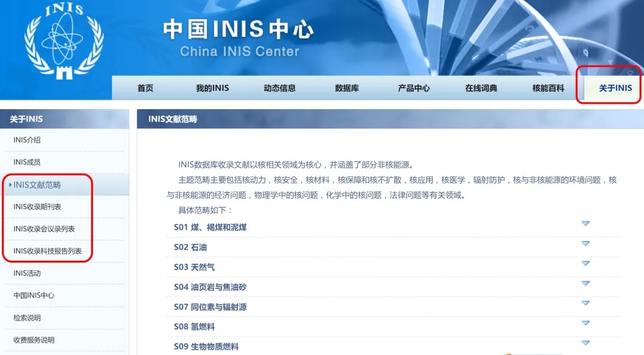Viewport: 644px width, 355px height.
Task: Open the 首页 home tab
Action: coord(145,88)
